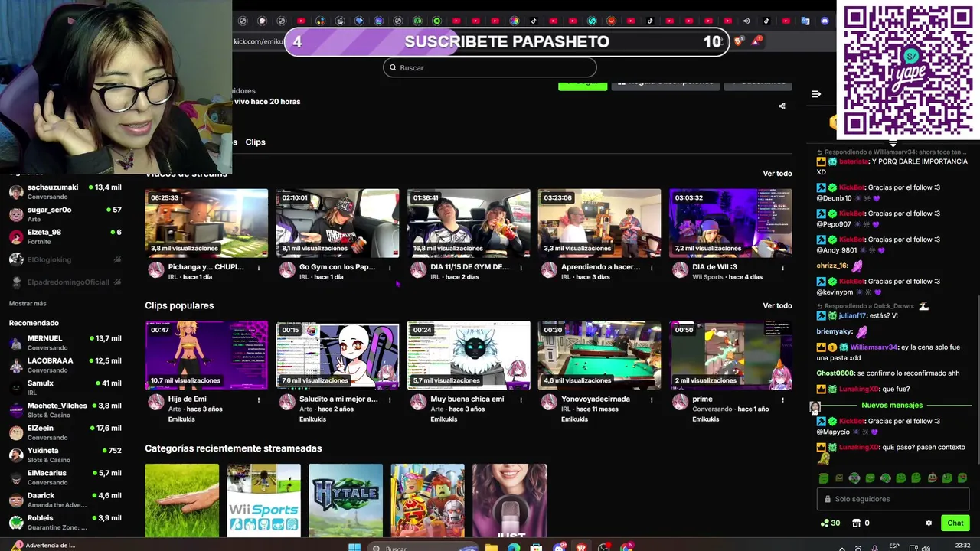Play the 03:23:06 stream video thumbnail
This screenshot has height=551, width=980.
[599, 223]
